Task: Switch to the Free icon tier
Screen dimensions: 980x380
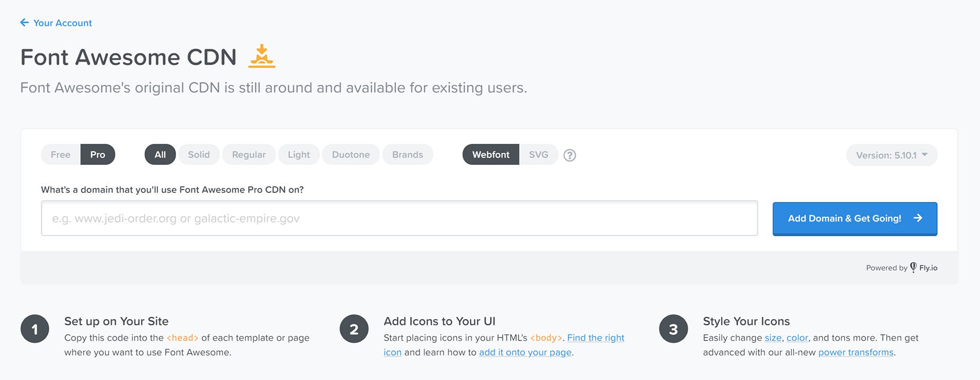Action: coord(60,154)
